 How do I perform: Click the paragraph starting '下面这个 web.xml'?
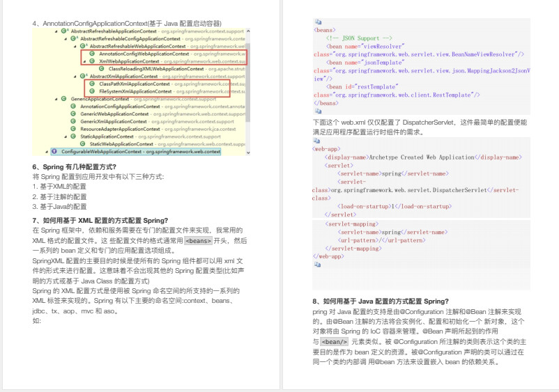pos(420,127)
